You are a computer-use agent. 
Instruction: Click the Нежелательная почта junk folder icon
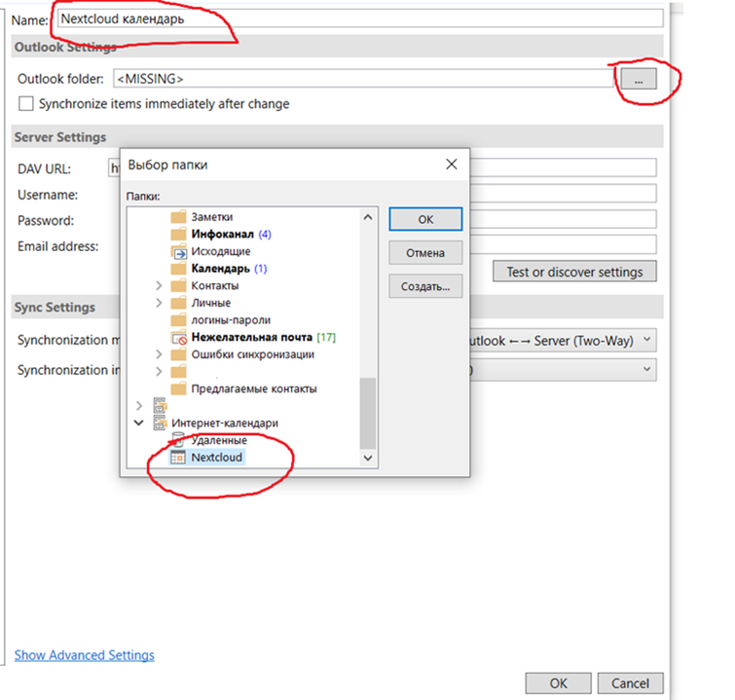pyautogui.click(x=178, y=338)
